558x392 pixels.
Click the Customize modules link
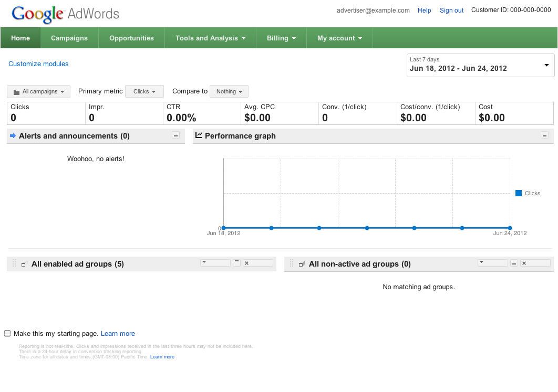pos(38,64)
